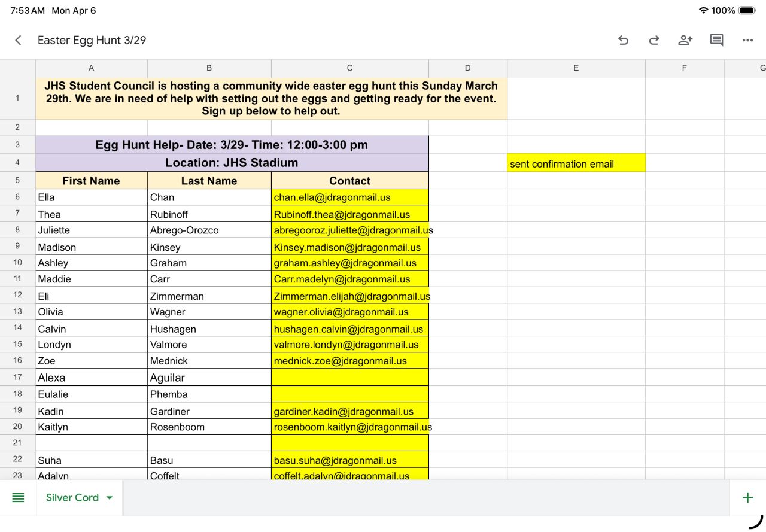Redo the last action
Image resolution: width=766 pixels, height=532 pixels.
[654, 40]
